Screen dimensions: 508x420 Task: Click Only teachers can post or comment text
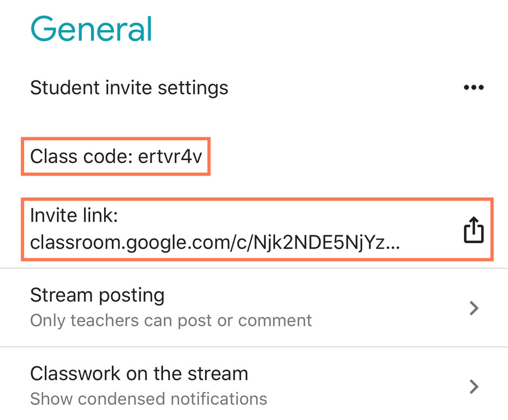(171, 320)
